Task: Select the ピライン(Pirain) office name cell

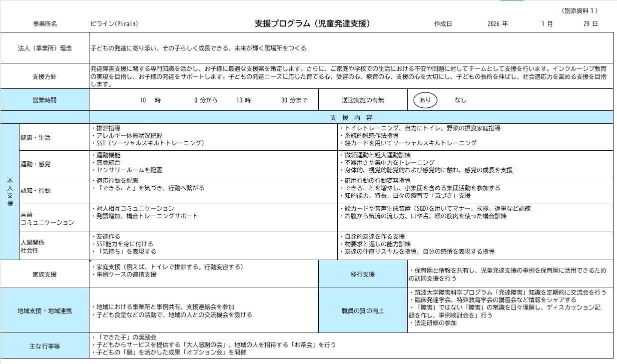Action: point(114,23)
